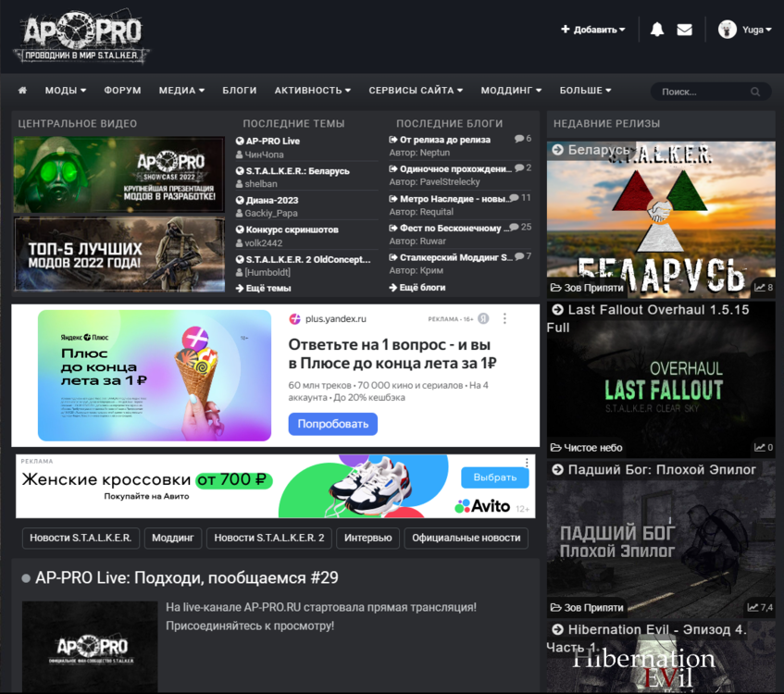The height and width of the screenshot is (694, 784).
Task: Expand the Добавить dropdown
Action: click(592, 29)
